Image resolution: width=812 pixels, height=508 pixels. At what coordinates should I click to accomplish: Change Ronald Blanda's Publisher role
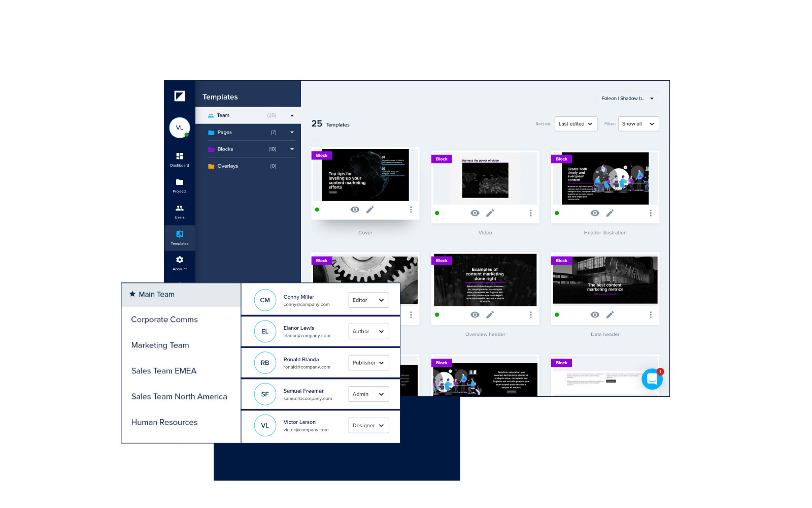pyautogui.click(x=368, y=362)
